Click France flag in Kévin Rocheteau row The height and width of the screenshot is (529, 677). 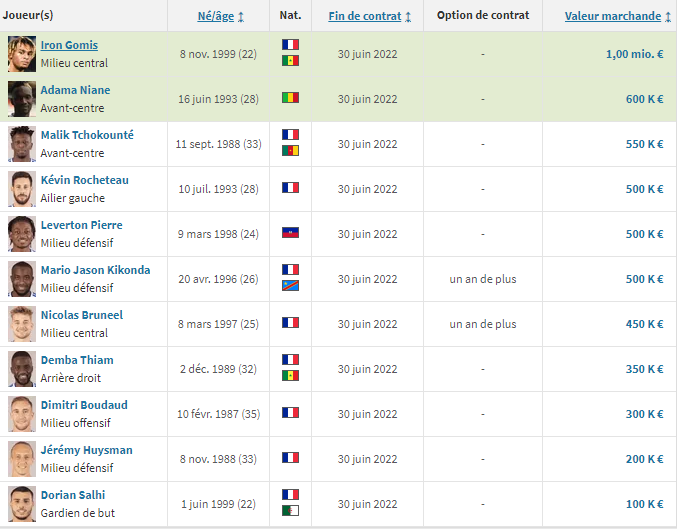290,188
